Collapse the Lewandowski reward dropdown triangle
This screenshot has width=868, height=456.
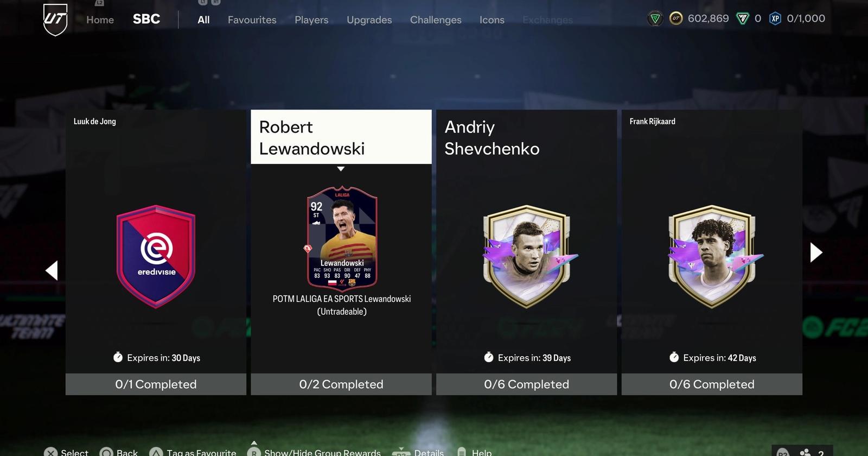pos(341,169)
